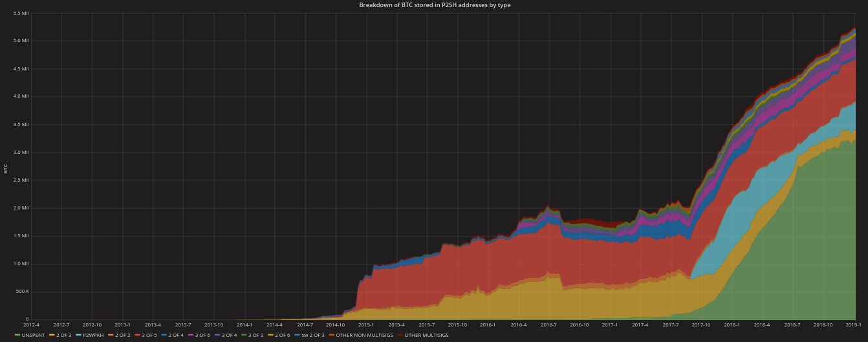Screen dimensions: 868x342
Task: Click the purple color line beside 3 OF 4
Action: click(x=217, y=335)
